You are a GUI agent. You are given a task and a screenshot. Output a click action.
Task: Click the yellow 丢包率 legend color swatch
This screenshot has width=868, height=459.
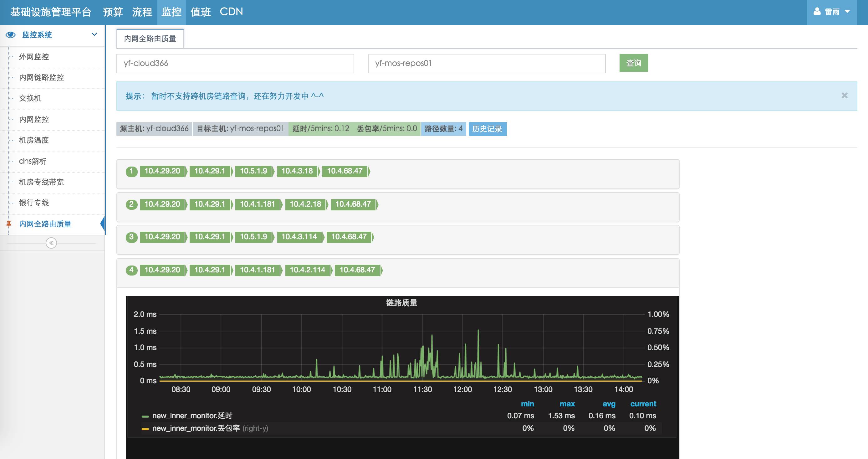(x=145, y=429)
